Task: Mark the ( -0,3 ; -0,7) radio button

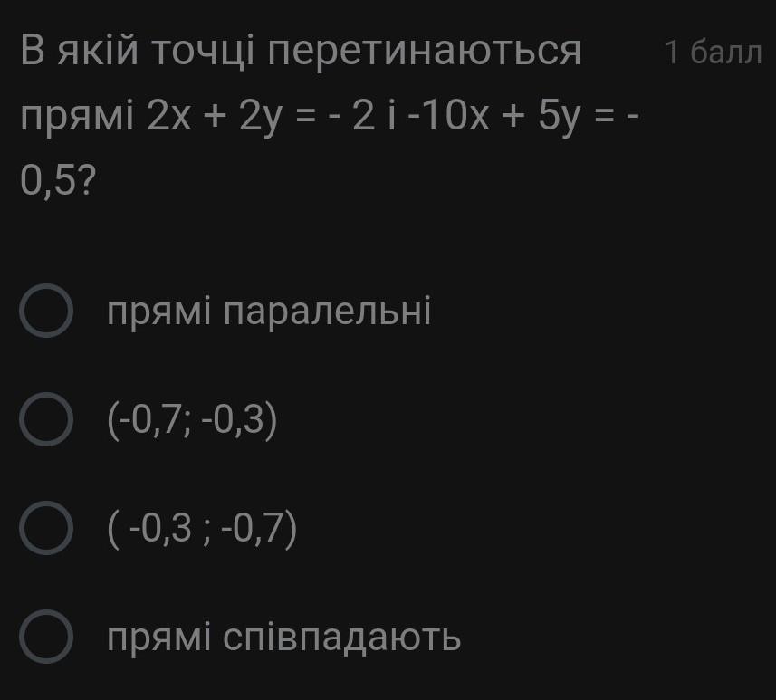Action: pyautogui.click(x=46, y=528)
